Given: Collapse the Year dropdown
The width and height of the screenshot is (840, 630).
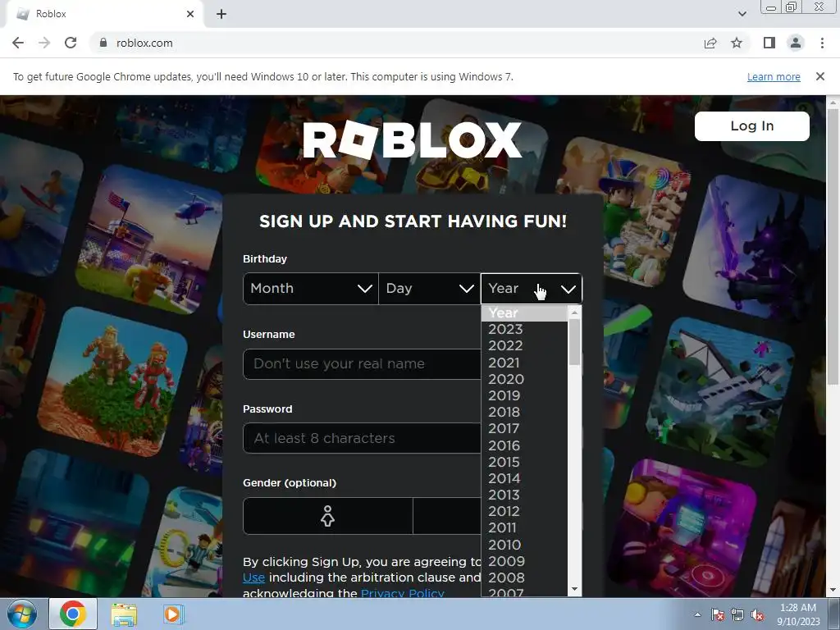Looking at the screenshot, I should click(x=531, y=289).
